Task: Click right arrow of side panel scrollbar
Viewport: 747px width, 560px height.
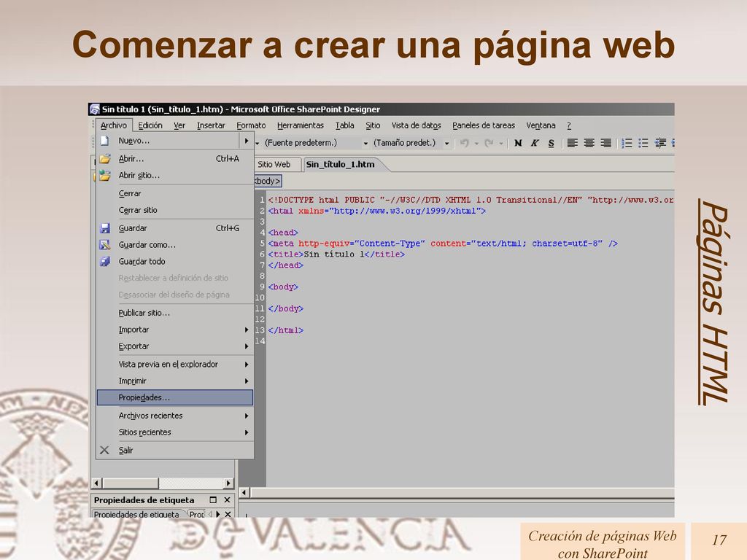Action: click(x=228, y=483)
